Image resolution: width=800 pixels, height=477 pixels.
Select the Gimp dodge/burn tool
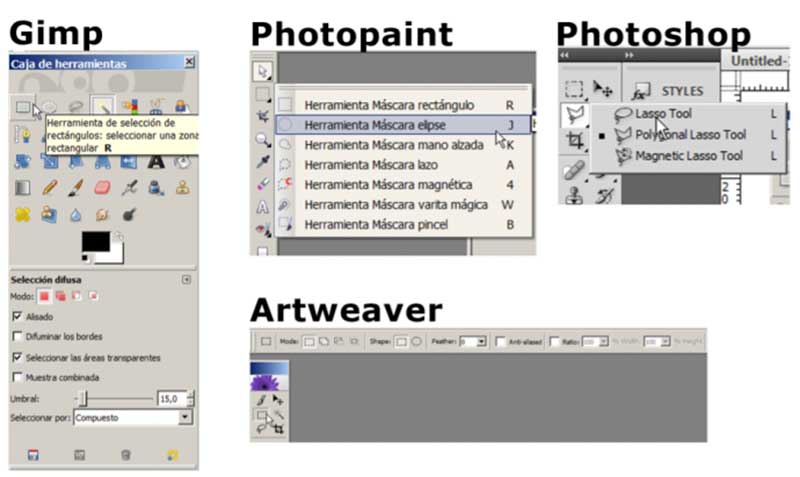click(129, 215)
